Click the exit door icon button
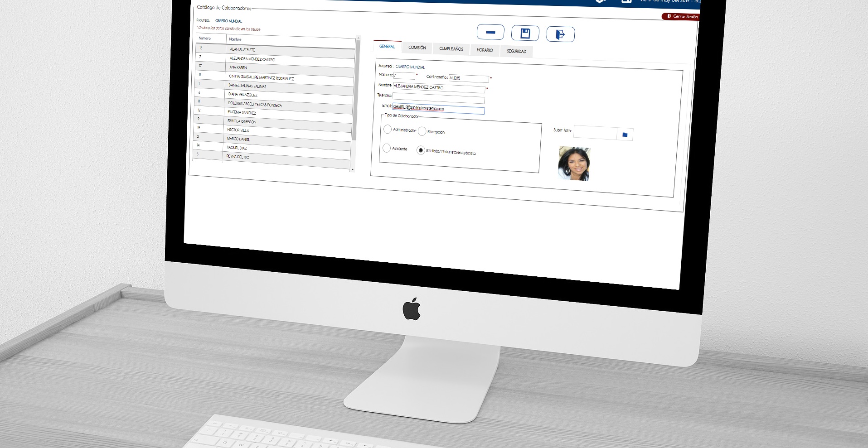The image size is (868, 448). [560, 34]
